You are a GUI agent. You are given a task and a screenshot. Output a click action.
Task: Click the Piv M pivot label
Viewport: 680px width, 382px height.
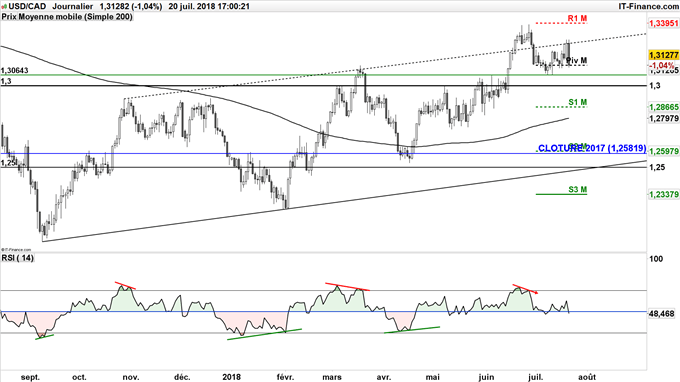tap(577, 60)
